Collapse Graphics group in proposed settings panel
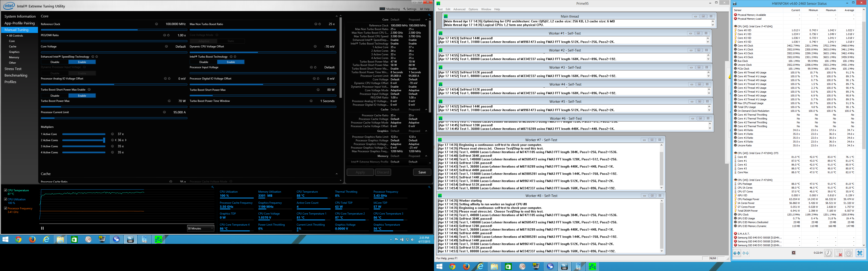868x271 pixels. pyautogui.click(x=426, y=131)
